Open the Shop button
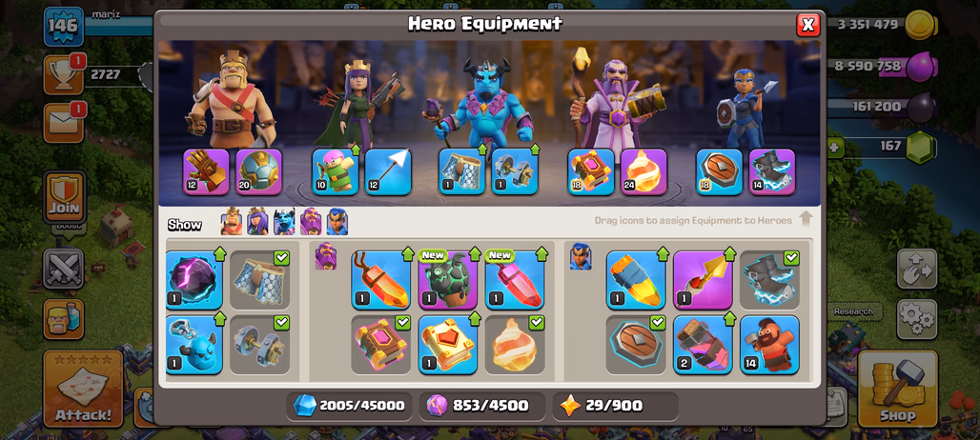 [x=897, y=389]
